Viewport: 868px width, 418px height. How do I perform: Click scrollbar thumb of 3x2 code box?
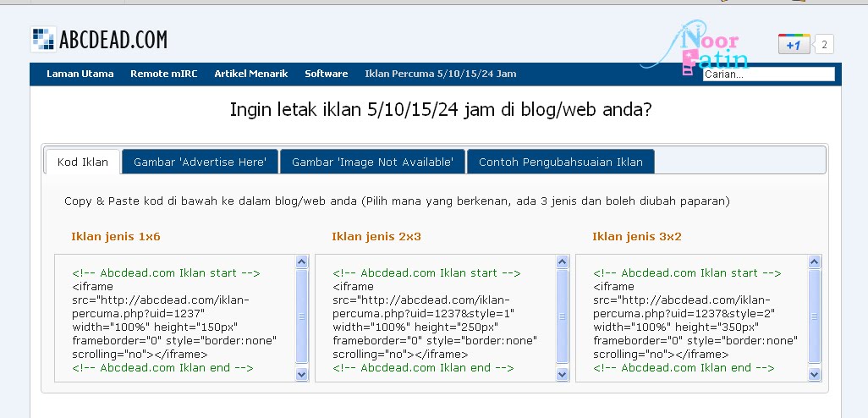pyautogui.click(x=815, y=316)
